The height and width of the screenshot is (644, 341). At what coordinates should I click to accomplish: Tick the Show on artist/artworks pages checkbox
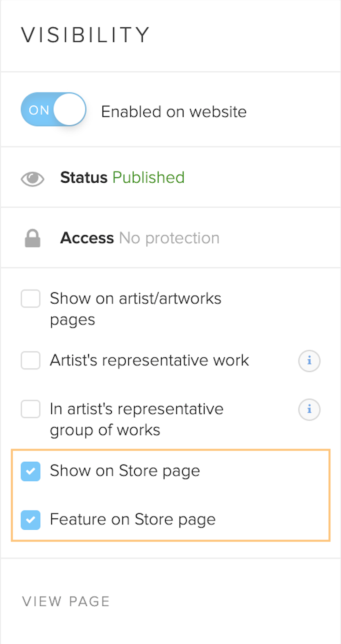tap(31, 299)
